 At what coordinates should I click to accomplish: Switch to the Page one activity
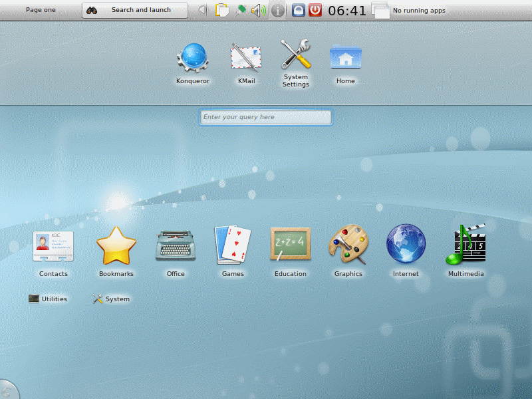[41, 10]
